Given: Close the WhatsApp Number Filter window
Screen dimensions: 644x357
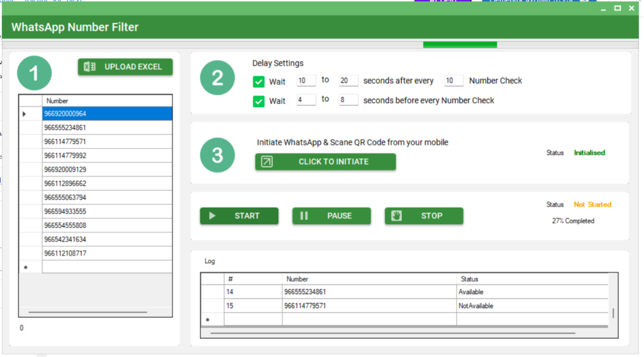Looking at the screenshot, I should tap(631, 8).
